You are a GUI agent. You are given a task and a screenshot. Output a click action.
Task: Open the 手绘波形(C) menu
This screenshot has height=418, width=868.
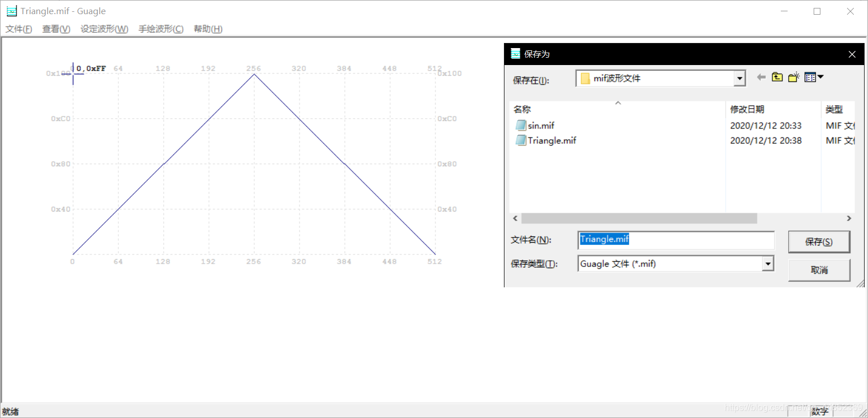point(161,29)
